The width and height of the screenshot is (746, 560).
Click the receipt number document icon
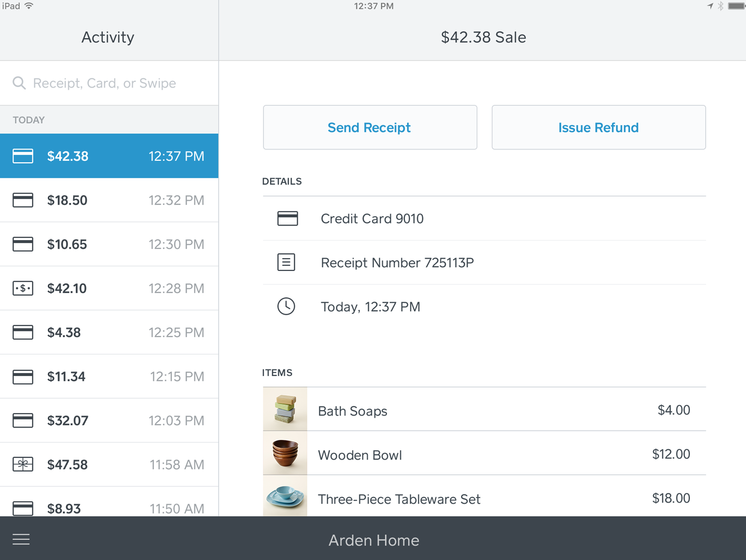[286, 262]
